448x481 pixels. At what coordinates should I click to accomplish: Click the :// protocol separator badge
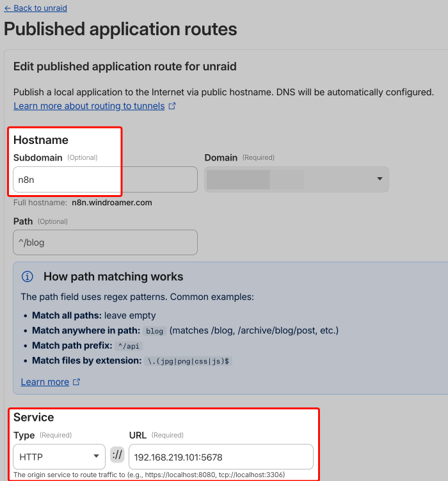(117, 457)
